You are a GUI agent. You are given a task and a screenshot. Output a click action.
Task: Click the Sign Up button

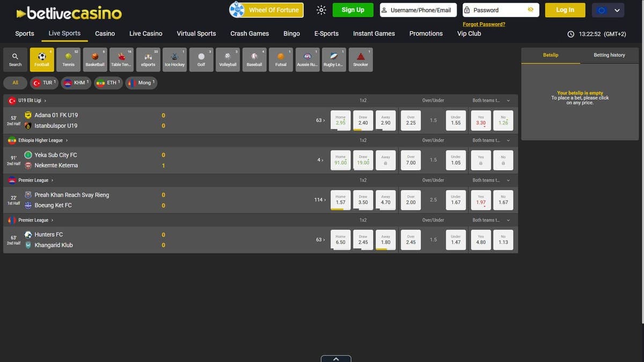tap(353, 10)
